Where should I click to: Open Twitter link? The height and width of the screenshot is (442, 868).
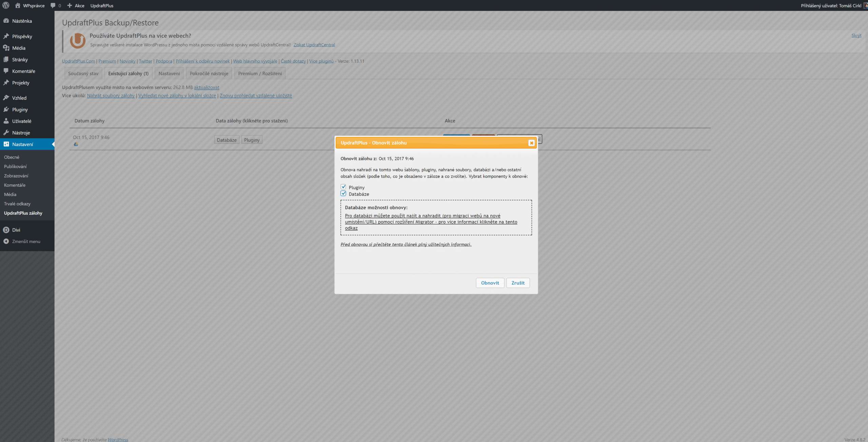tap(145, 61)
